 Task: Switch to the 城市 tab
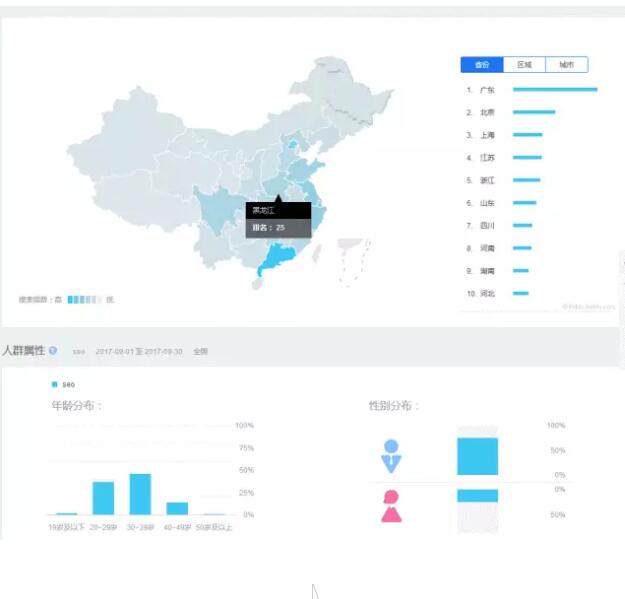(566, 65)
